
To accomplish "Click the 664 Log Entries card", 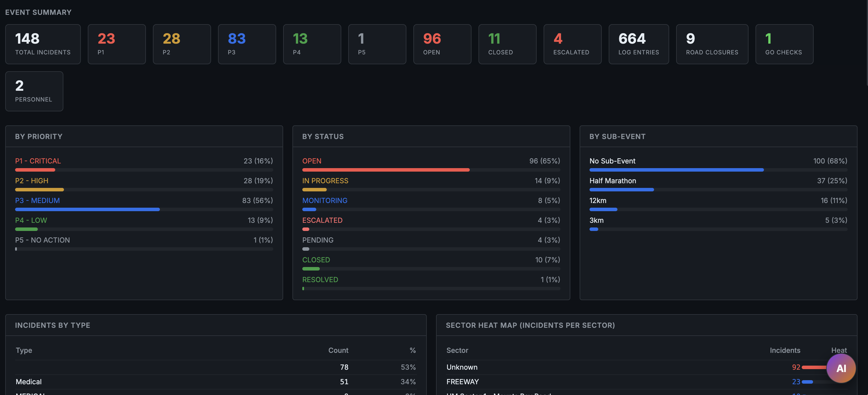I will [x=639, y=44].
